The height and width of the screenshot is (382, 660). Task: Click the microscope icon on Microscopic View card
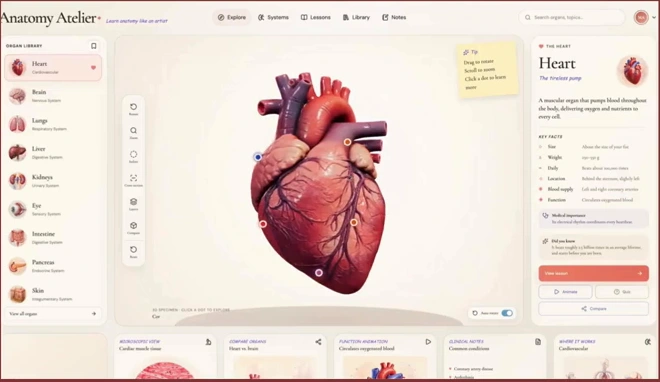208,342
